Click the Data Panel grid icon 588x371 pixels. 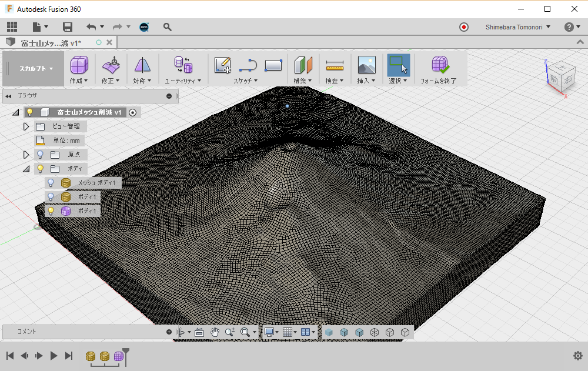pyautogui.click(x=12, y=27)
